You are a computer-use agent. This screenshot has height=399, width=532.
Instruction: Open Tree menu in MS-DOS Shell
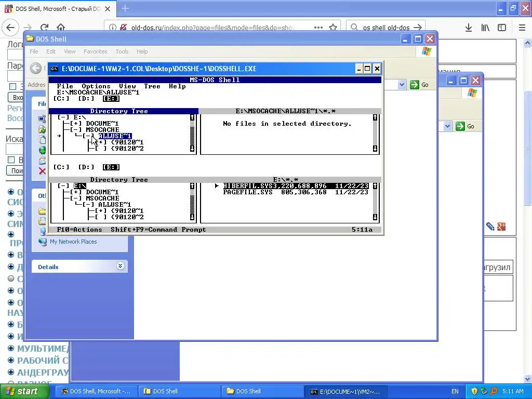[152, 86]
